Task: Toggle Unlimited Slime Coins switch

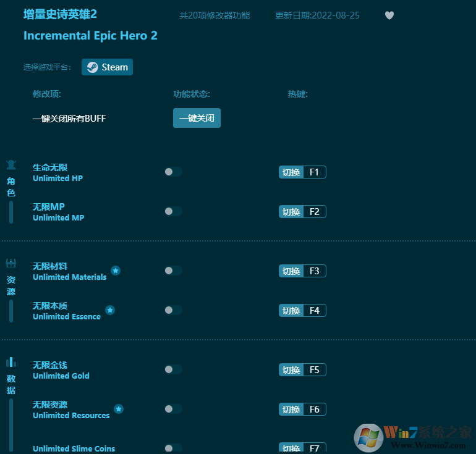Action: tap(173, 448)
